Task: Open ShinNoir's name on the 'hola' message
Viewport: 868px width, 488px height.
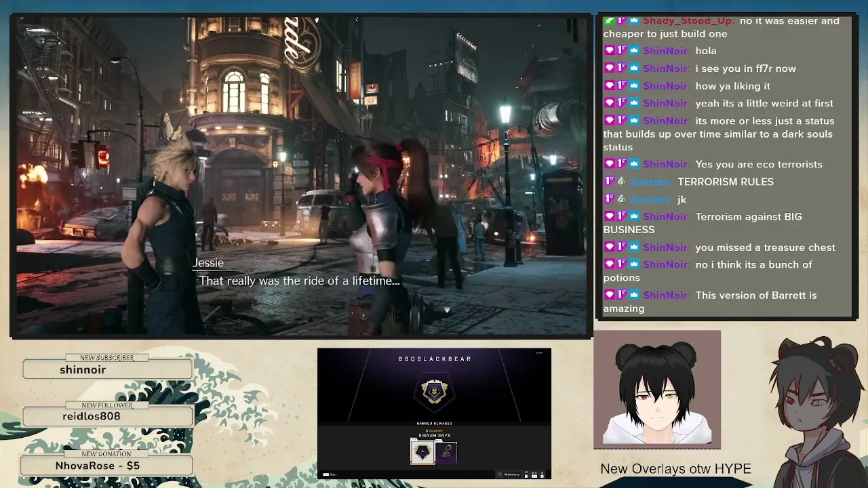Action: coord(666,51)
